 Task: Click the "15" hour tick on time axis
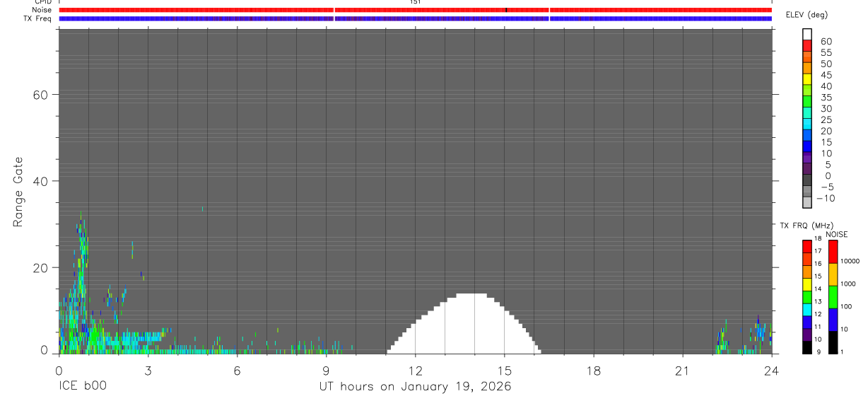click(504, 371)
